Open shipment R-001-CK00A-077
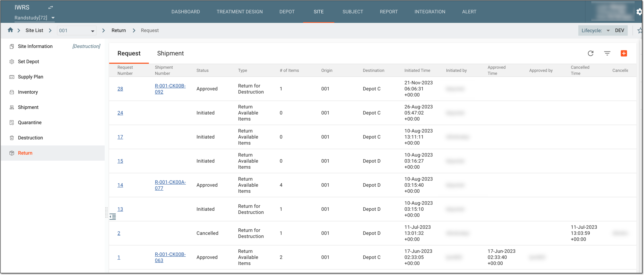The height and width of the screenshot is (275, 644). coord(170,185)
